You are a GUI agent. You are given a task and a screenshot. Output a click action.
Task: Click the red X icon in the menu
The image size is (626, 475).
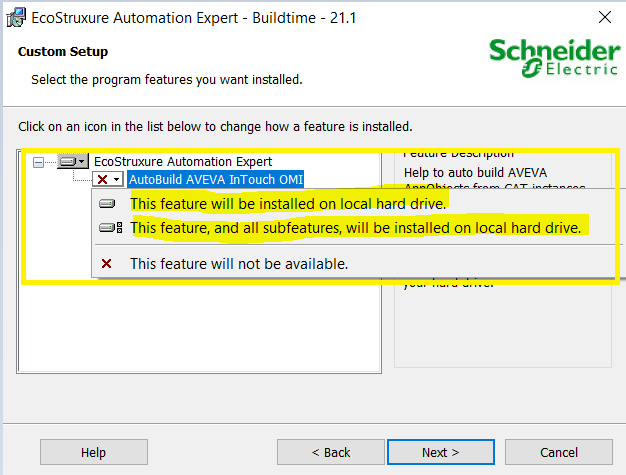(x=106, y=264)
